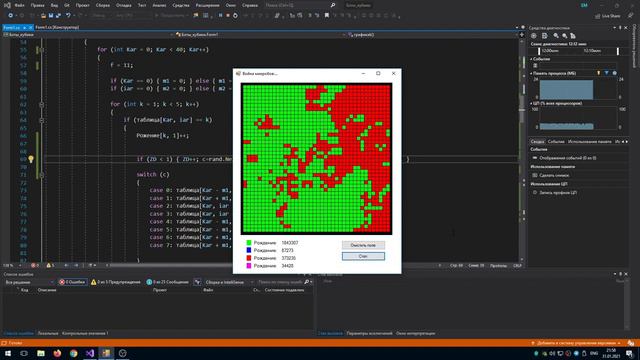The width and height of the screenshot is (640, 360).
Task: Collapse the switch block at line 71
Action: pyautogui.click(x=42, y=175)
